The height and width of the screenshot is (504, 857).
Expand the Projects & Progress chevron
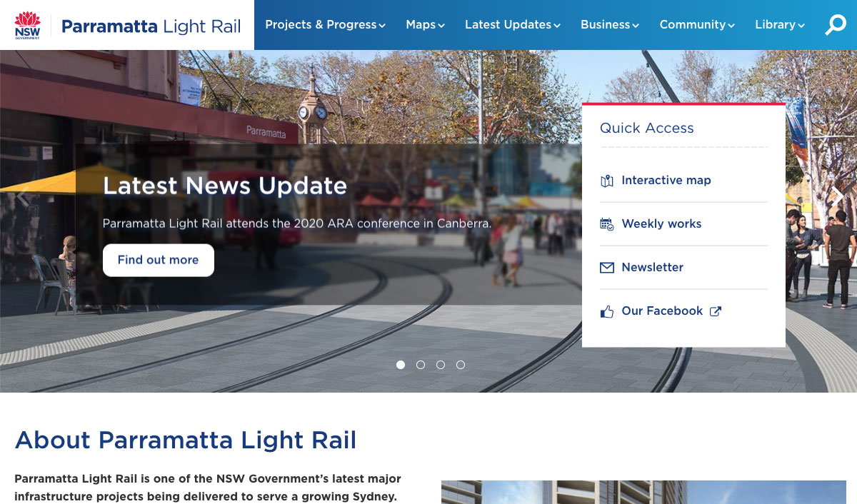click(x=382, y=26)
